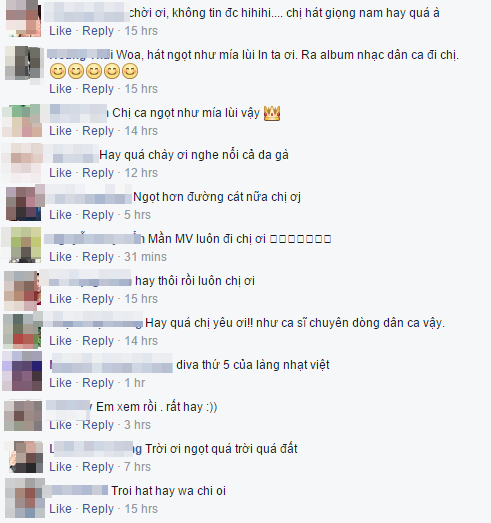
Task: Open profile name on 'Ngọt hơn đường cát' comment
Action: 89,197
